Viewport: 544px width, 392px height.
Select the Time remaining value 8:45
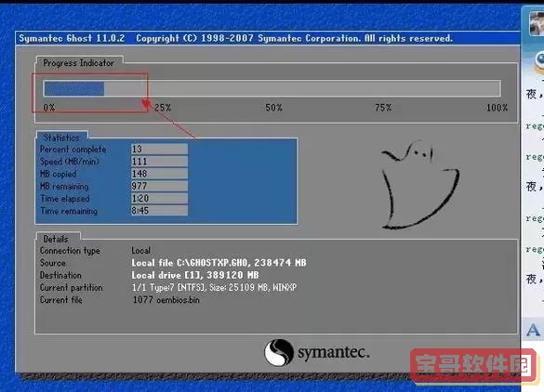tap(159, 210)
